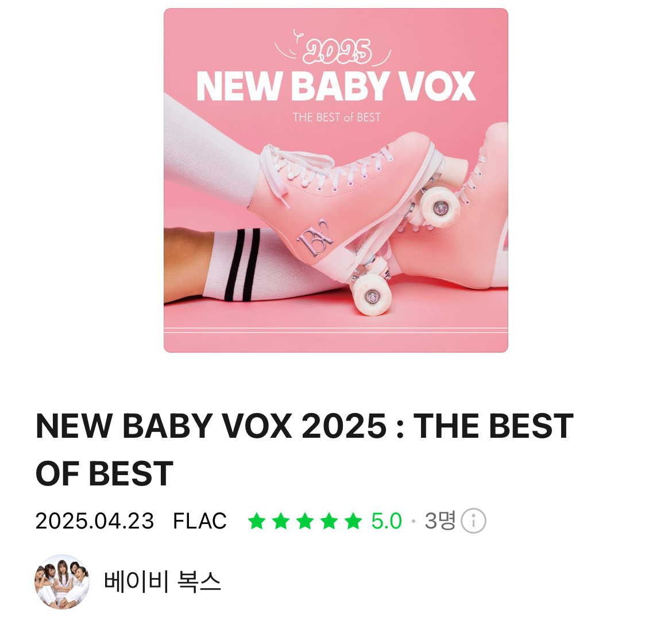The image size is (672, 617).
Task: Click the fourth green rating star
Action: coord(329,521)
